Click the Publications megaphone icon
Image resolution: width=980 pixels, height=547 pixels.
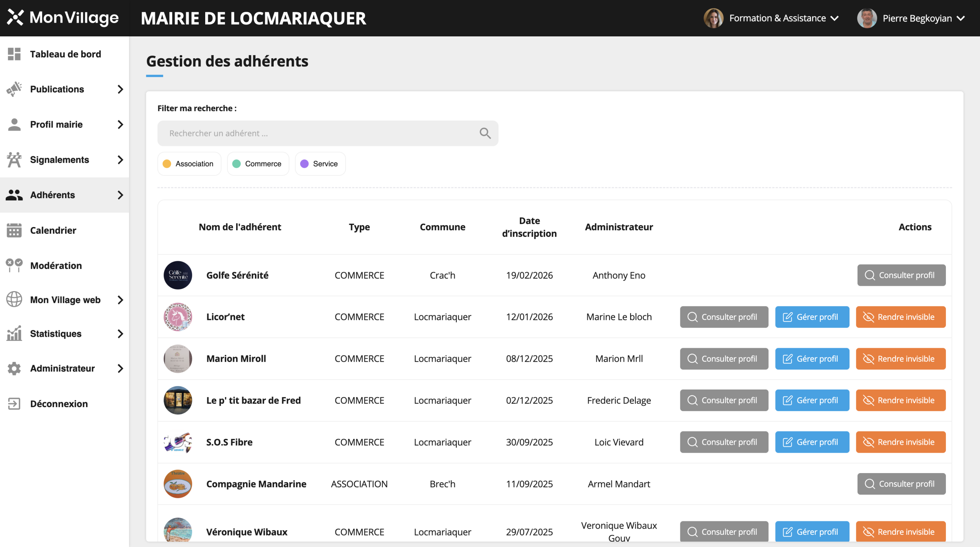(14, 89)
